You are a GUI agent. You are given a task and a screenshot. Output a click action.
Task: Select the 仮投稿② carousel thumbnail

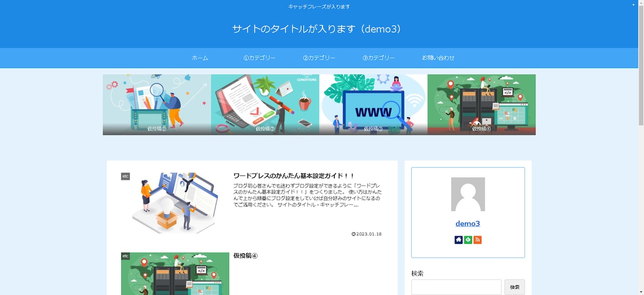265,104
